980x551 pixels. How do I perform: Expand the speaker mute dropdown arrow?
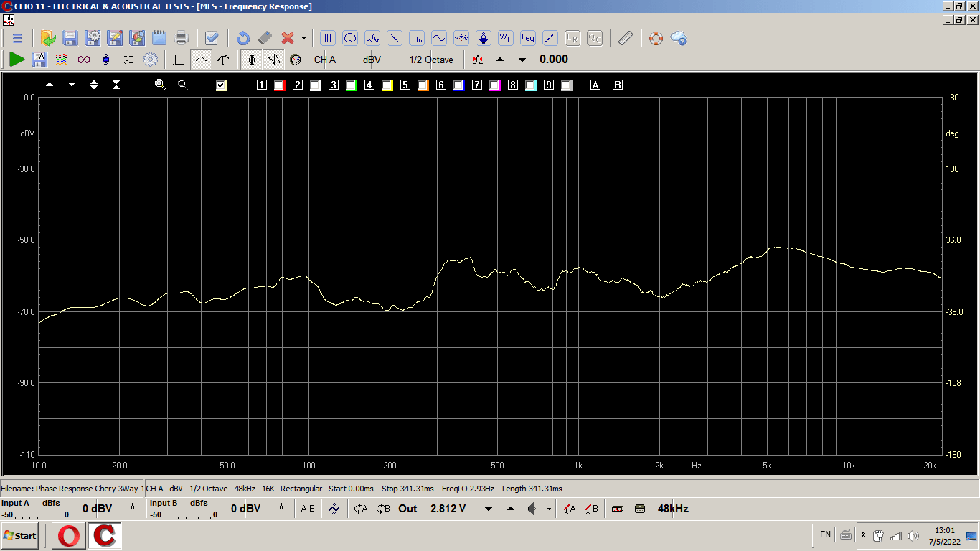tap(549, 509)
